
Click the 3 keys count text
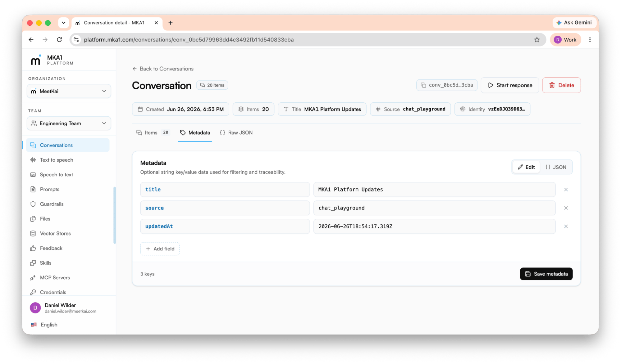[x=147, y=274]
